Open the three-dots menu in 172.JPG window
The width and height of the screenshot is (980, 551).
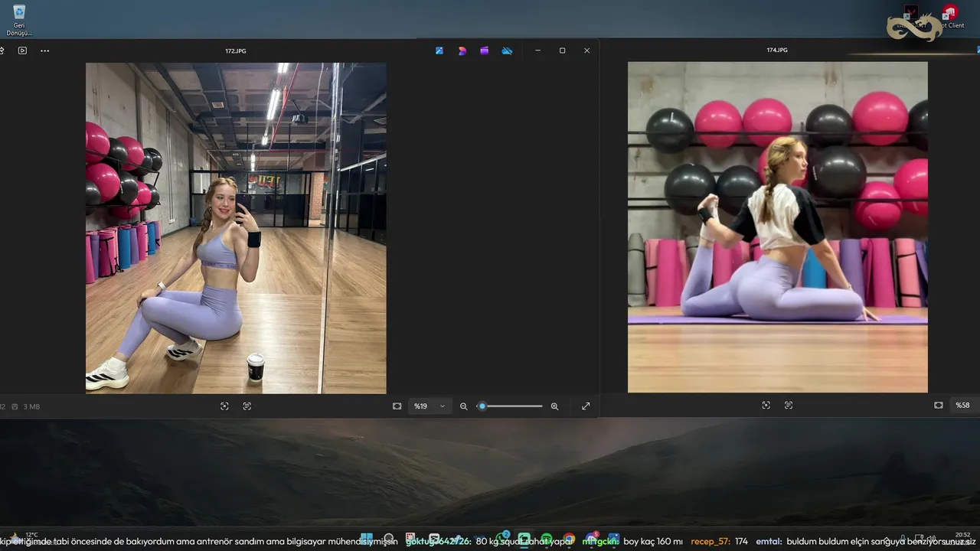[x=44, y=51]
